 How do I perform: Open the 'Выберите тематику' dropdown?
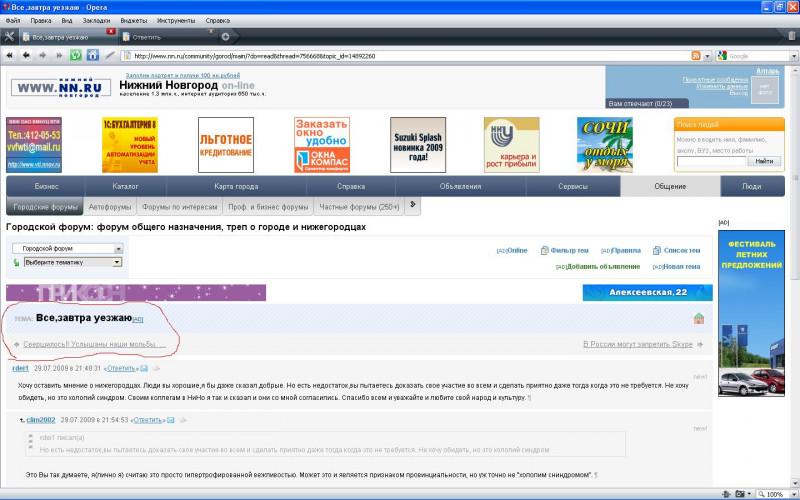[x=73, y=262]
